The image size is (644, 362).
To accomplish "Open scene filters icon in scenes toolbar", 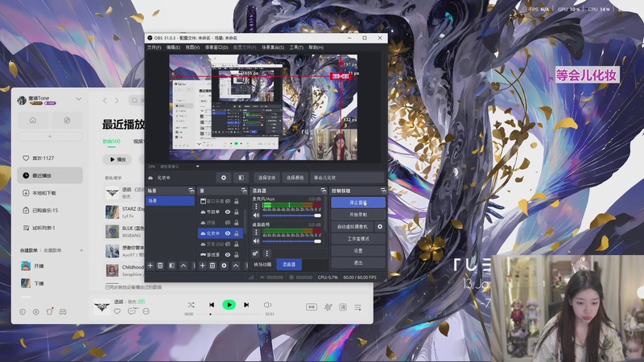I will (171, 265).
